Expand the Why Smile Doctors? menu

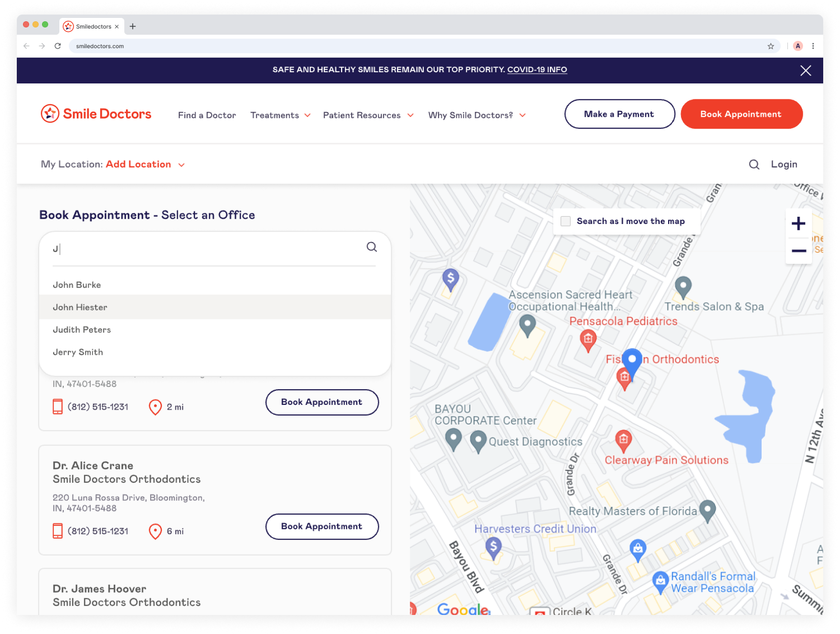point(477,115)
